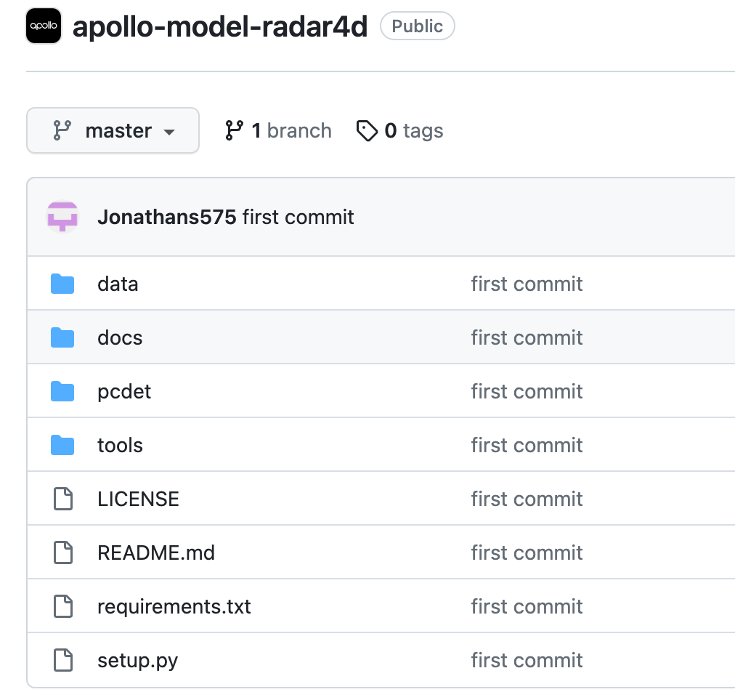This screenshot has width=736, height=700.
Task: Click the folder icon beside pcdet
Action: 63,391
